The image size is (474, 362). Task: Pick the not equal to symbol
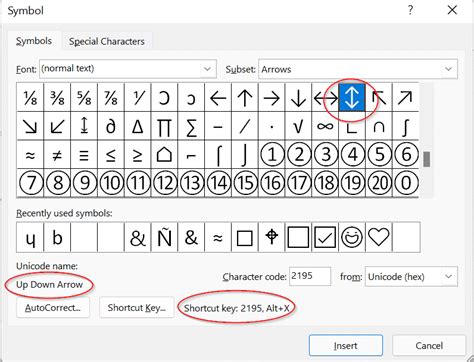pos(57,154)
